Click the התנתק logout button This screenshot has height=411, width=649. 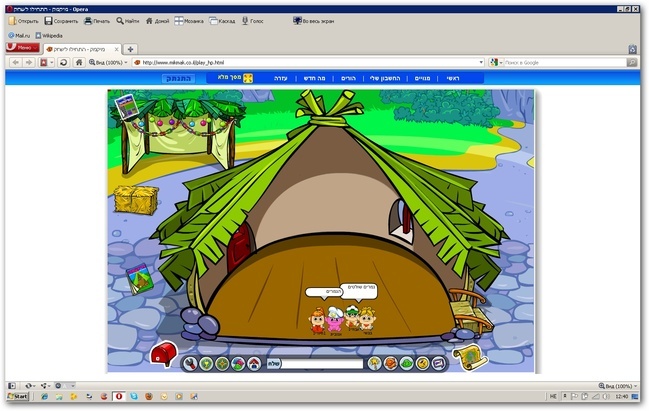(x=178, y=78)
